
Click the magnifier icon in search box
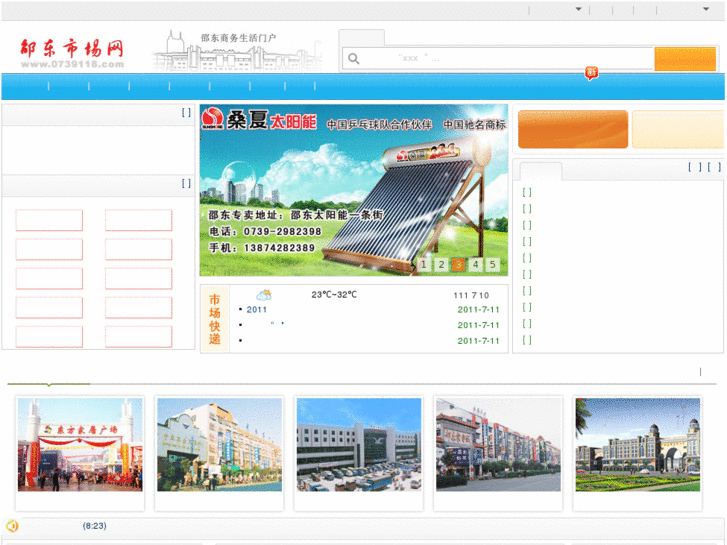[x=354, y=59]
